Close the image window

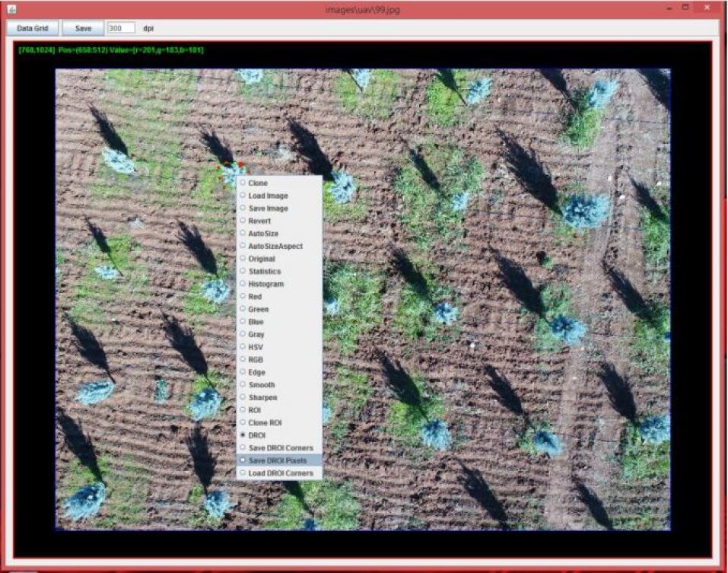[707, 8]
